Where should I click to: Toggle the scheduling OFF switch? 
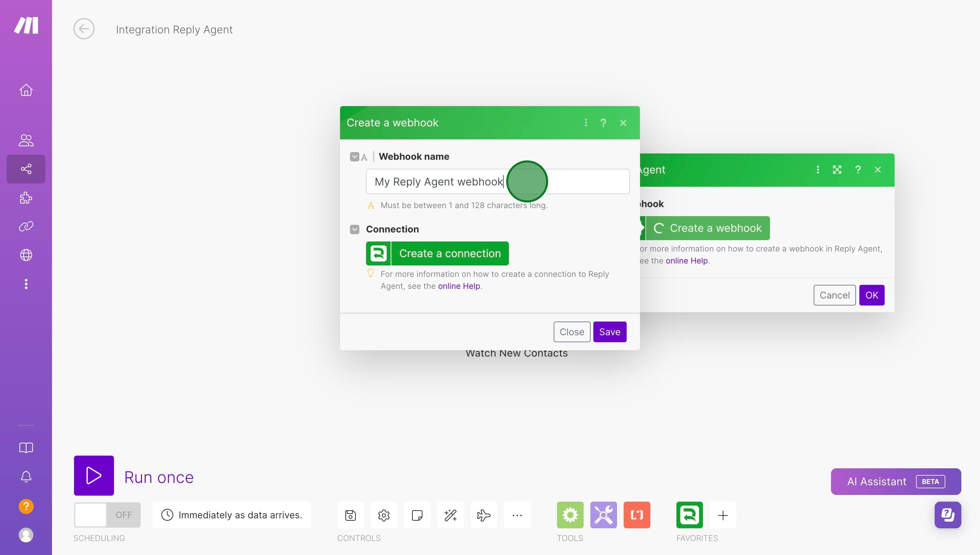107,515
